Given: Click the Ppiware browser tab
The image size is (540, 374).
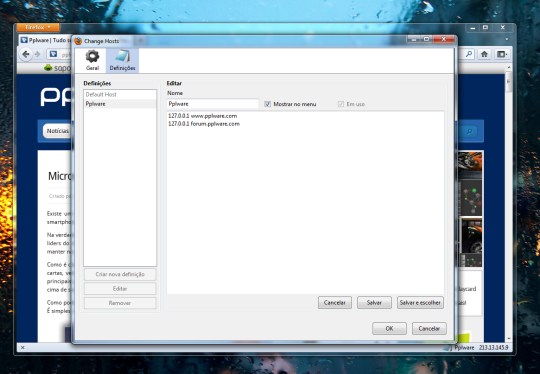Looking at the screenshot, I should click(45, 40).
